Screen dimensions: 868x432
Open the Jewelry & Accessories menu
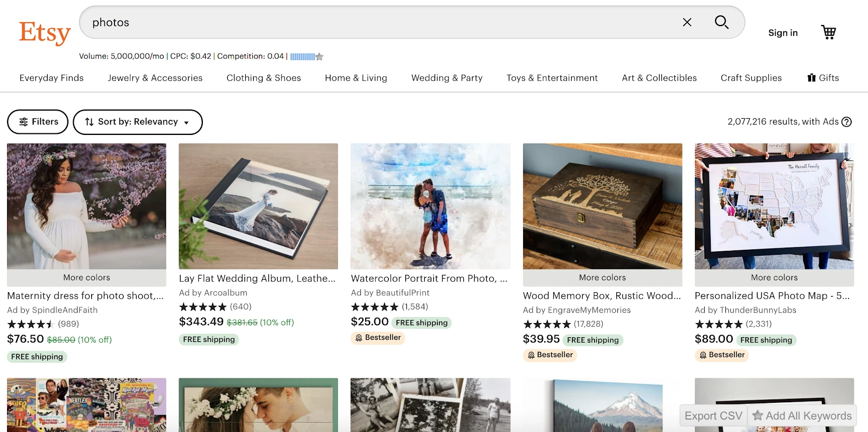[x=155, y=78]
